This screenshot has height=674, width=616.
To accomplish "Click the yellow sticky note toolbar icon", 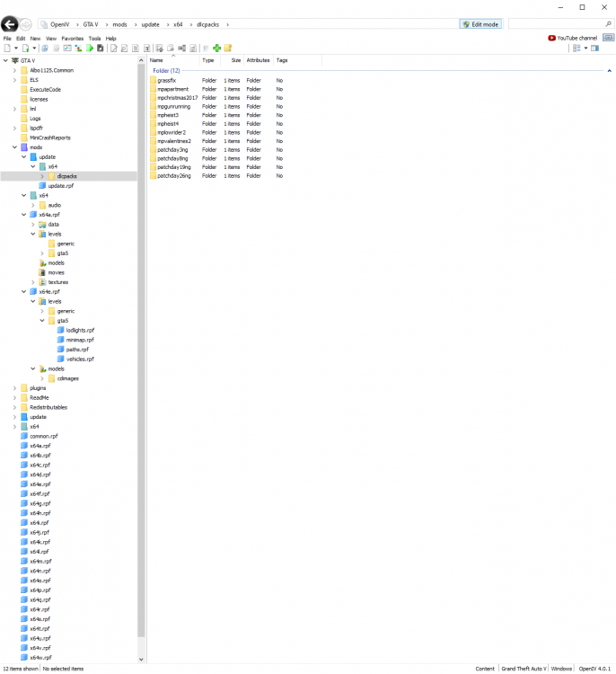I will tap(228, 49).
